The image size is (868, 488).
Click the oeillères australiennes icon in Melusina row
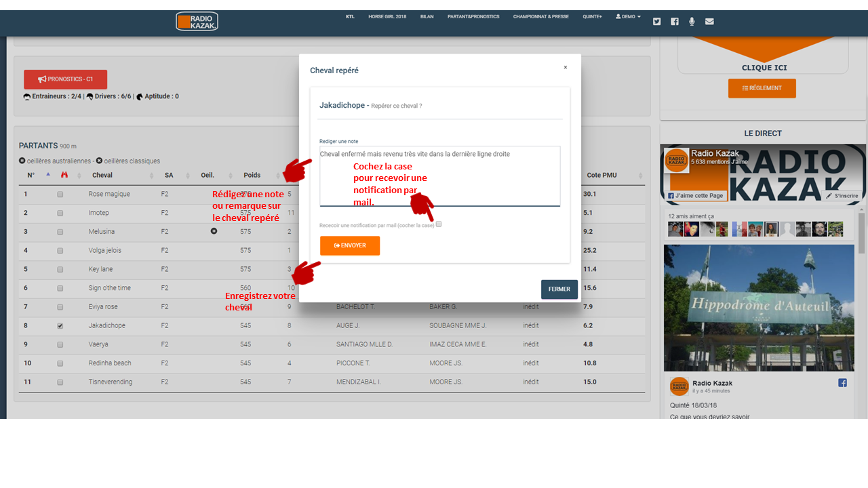click(x=214, y=231)
